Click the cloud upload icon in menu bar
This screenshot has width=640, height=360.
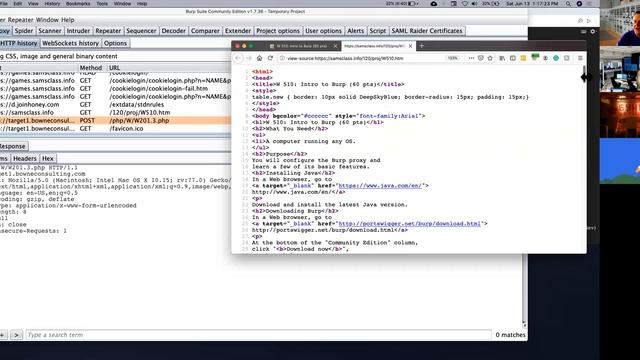click(434, 4)
